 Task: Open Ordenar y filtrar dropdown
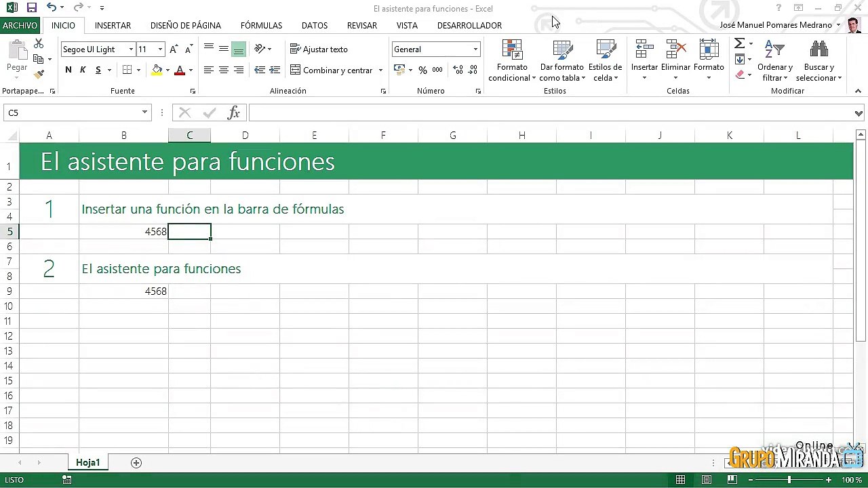774,60
